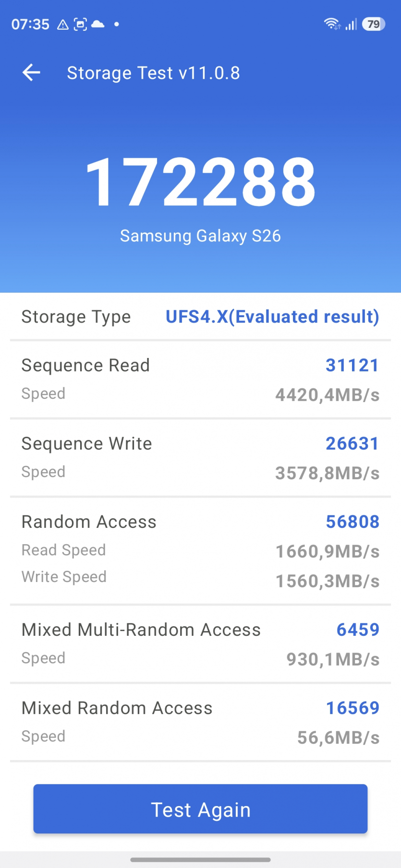The image size is (401, 868).
Task: Select the Sequence Read row label
Action: tap(85, 366)
